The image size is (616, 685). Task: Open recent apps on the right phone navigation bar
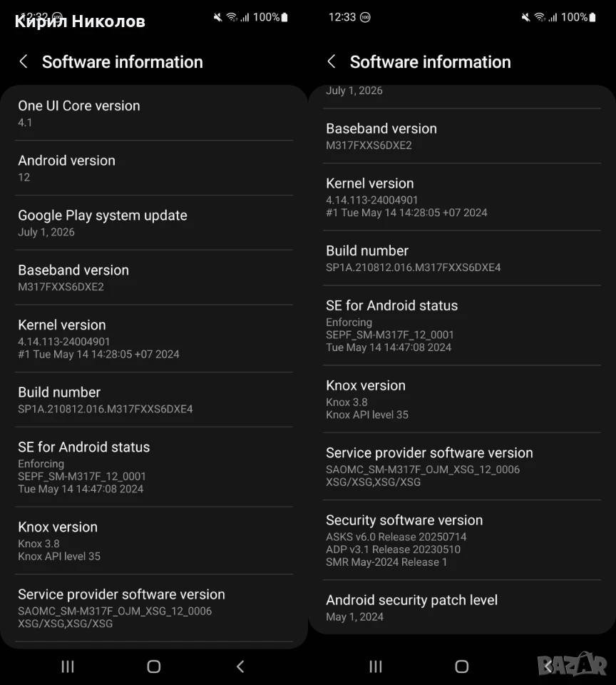click(376, 666)
